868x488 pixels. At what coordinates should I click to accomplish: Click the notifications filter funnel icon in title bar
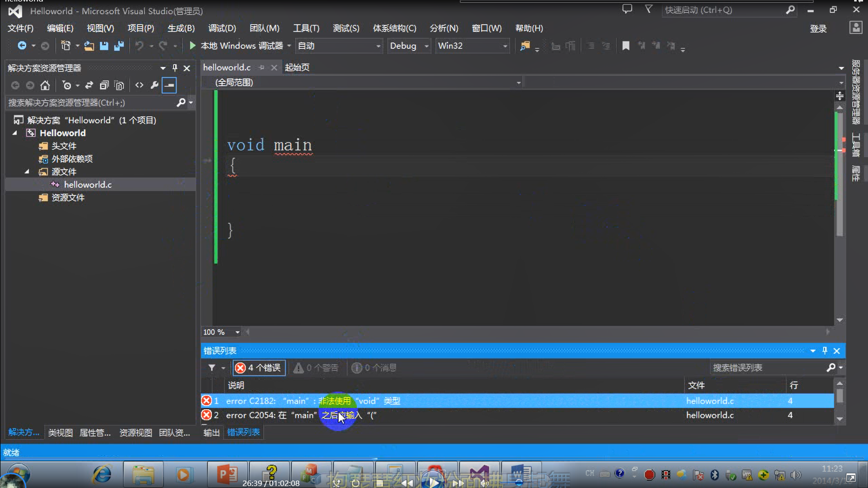point(649,9)
